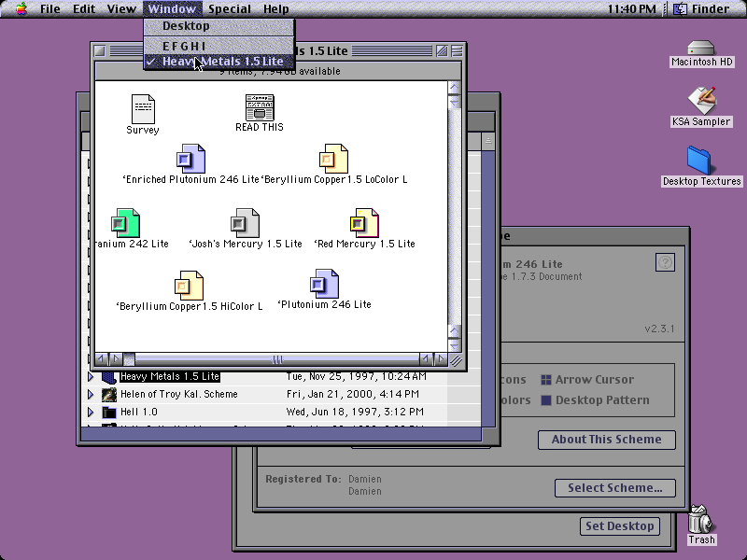Click the Set Desktop button
The width and height of the screenshot is (747, 560).
click(620, 526)
